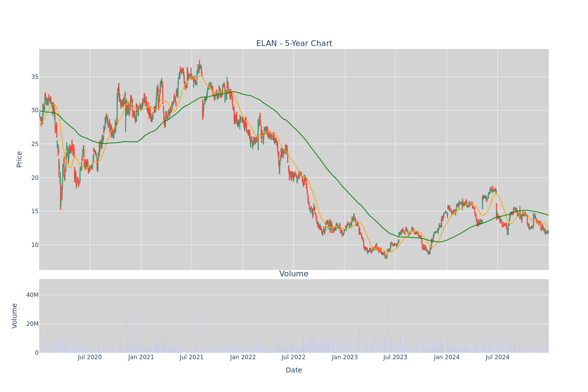This screenshot has width=588, height=392.
Task: Select the price tick label "25"
Action: (x=35, y=144)
